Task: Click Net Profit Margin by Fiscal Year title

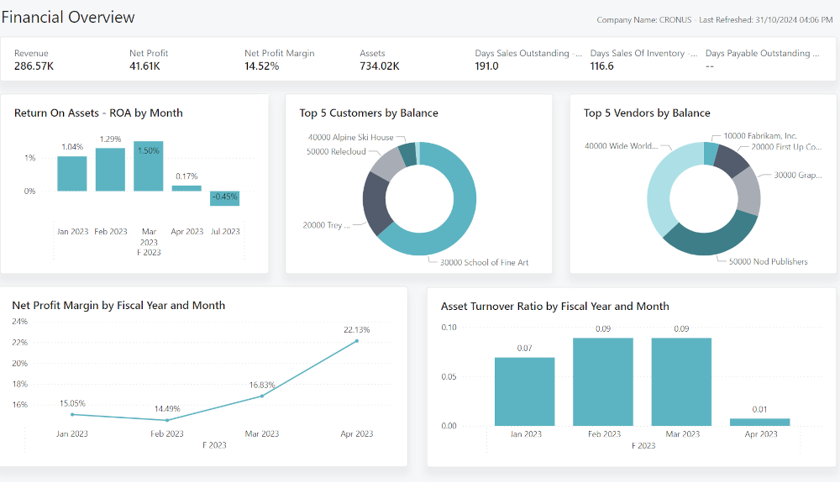Action: [x=118, y=305]
